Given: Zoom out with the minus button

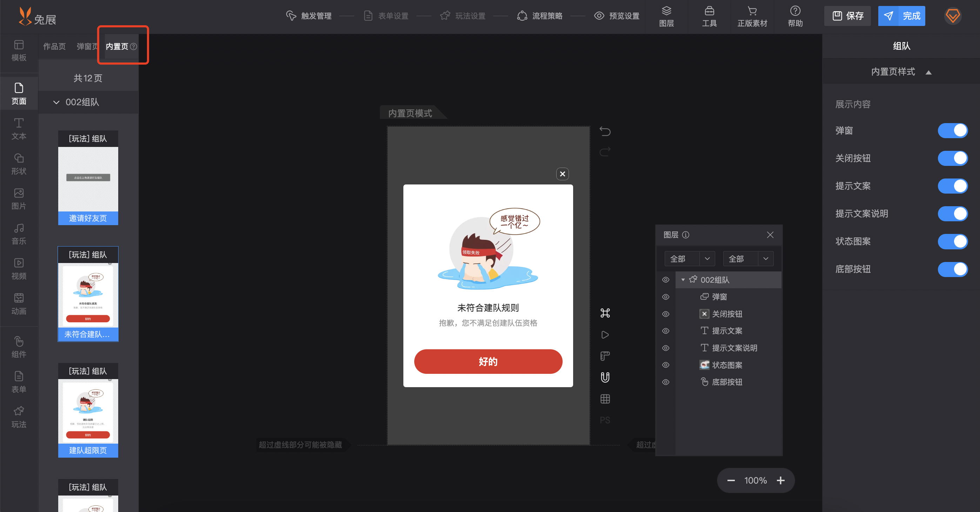Looking at the screenshot, I should click(x=731, y=480).
